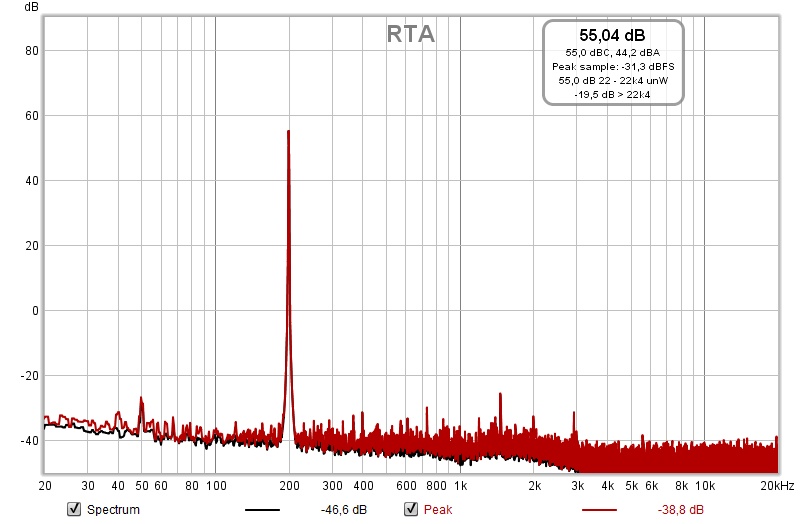
Task: Click the -19,5 dB > 22k4 text
Action: pyautogui.click(x=613, y=94)
